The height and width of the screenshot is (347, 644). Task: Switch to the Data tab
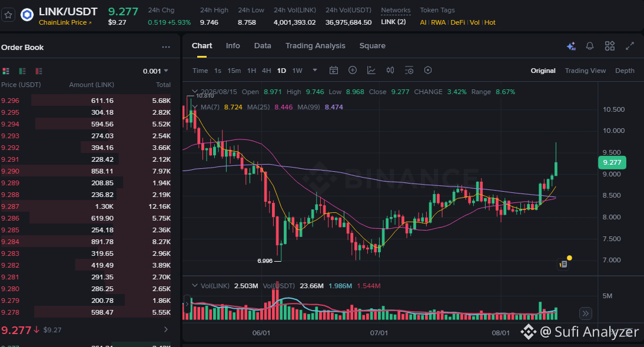coord(263,46)
